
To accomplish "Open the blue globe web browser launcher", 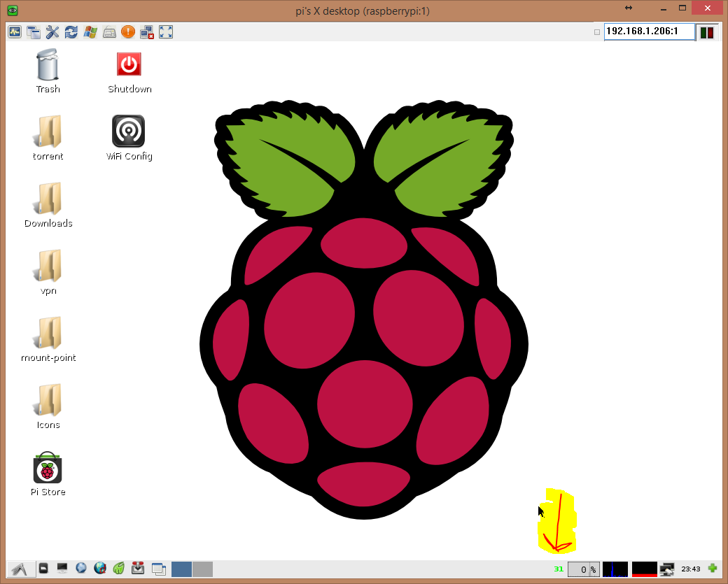I will (x=80, y=568).
